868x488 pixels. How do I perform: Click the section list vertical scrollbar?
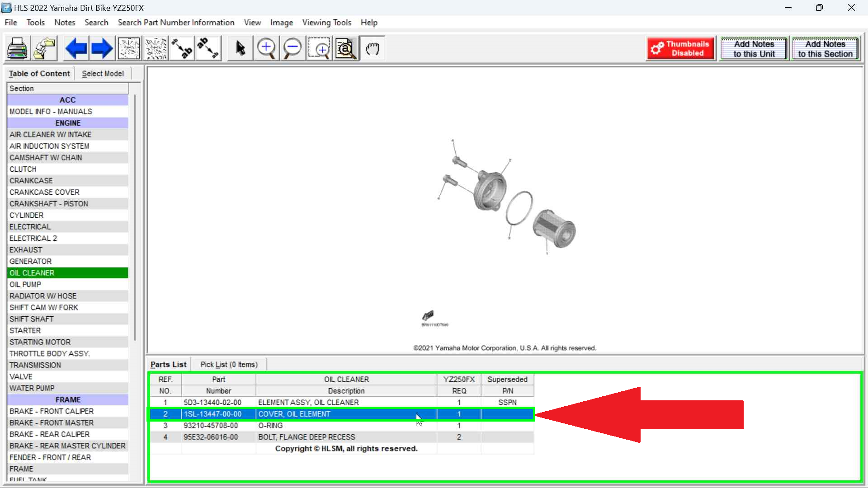pyautogui.click(x=134, y=217)
